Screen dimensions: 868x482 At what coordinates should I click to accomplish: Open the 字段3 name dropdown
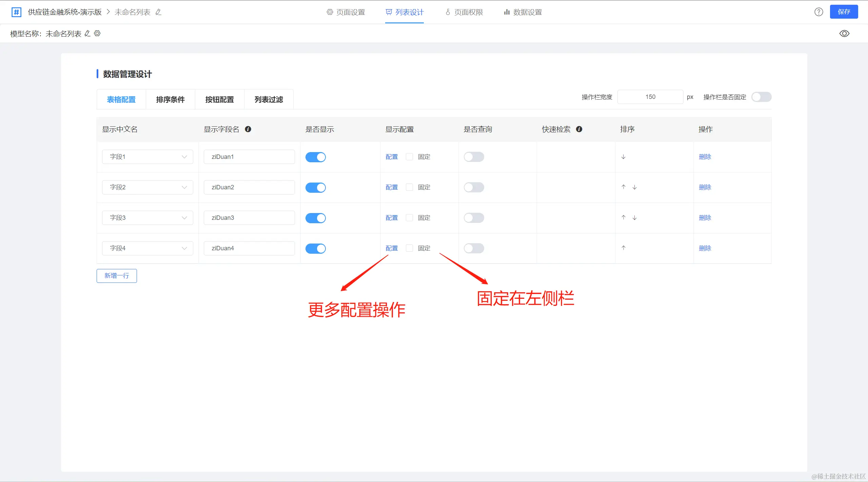click(147, 218)
